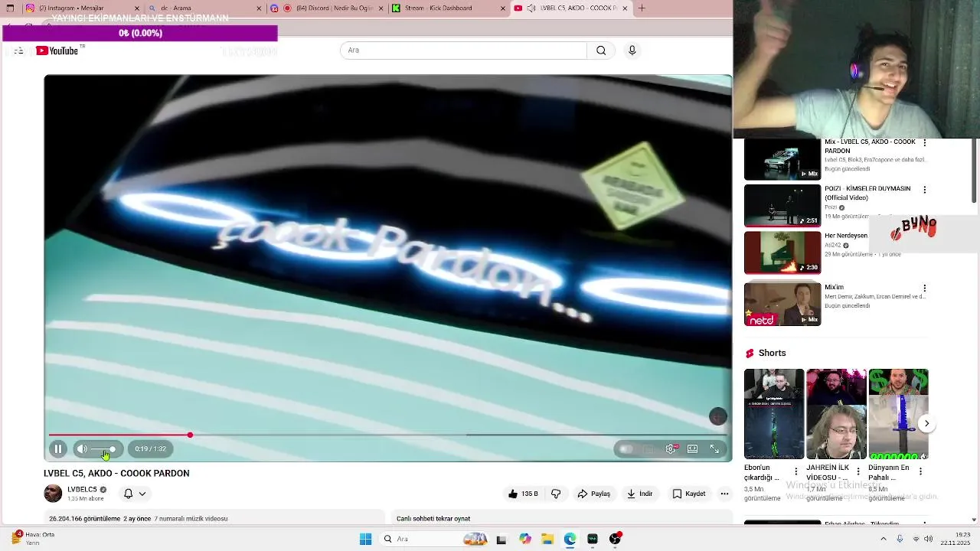Close the Instagram Mesajlar tab
This screenshot has width=980, height=551.
pyautogui.click(x=138, y=8)
